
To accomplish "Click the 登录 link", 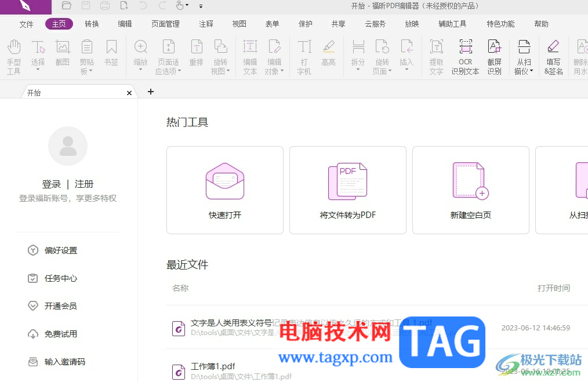I will click(x=52, y=184).
